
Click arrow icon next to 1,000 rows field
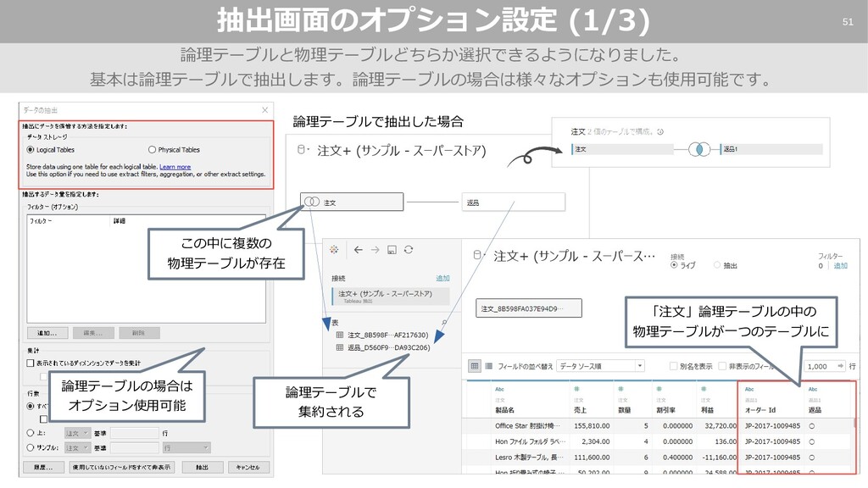pyautogui.click(x=840, y=366)
